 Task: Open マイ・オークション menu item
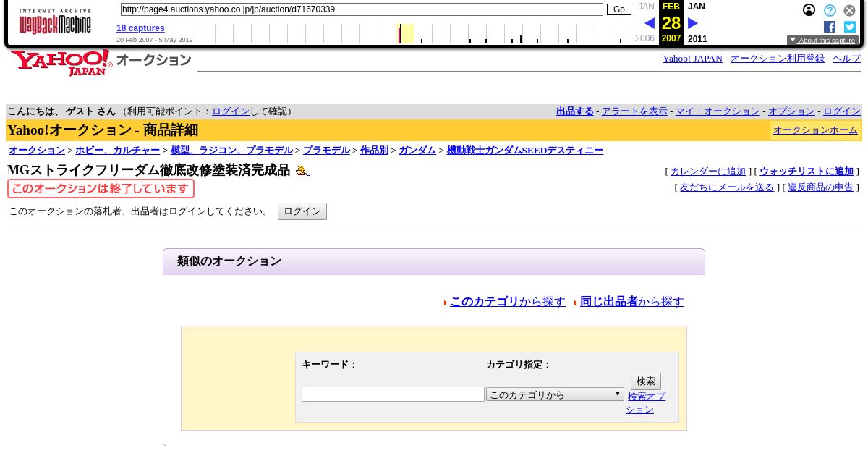718,111
